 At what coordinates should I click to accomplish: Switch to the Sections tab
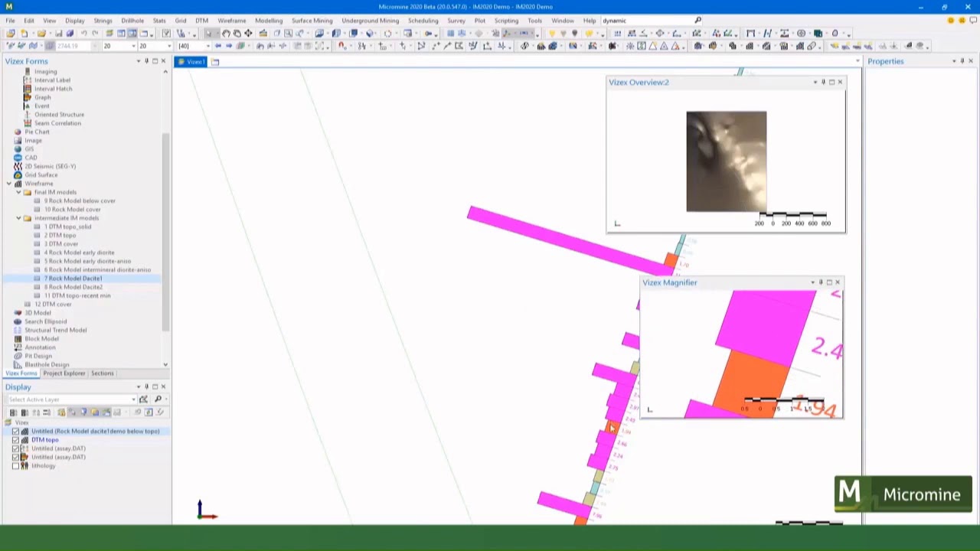[x=102, y=373]
